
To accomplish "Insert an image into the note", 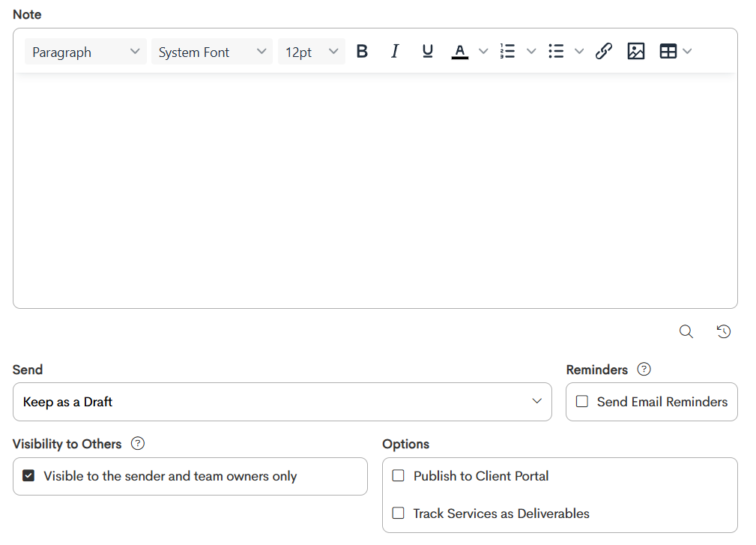I will click(x=636, y=51).
